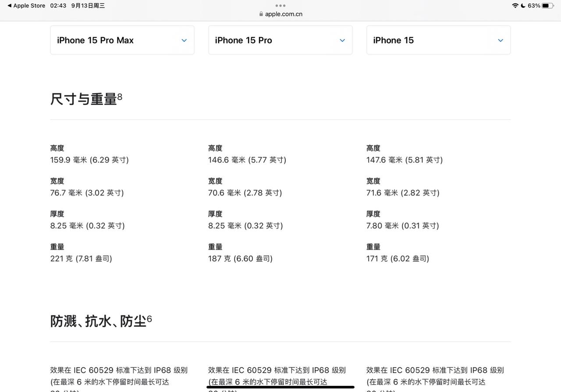The image size is (561, 392).
Task: Tap the Wi-Fi status icon
Action: [x=515, y=6]
